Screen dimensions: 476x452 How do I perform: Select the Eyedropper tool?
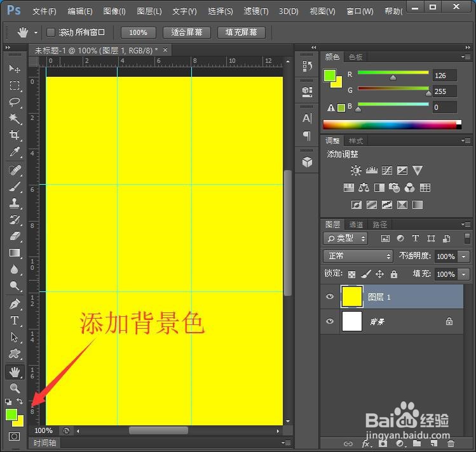pyautogui.click(x=14, y=152)
